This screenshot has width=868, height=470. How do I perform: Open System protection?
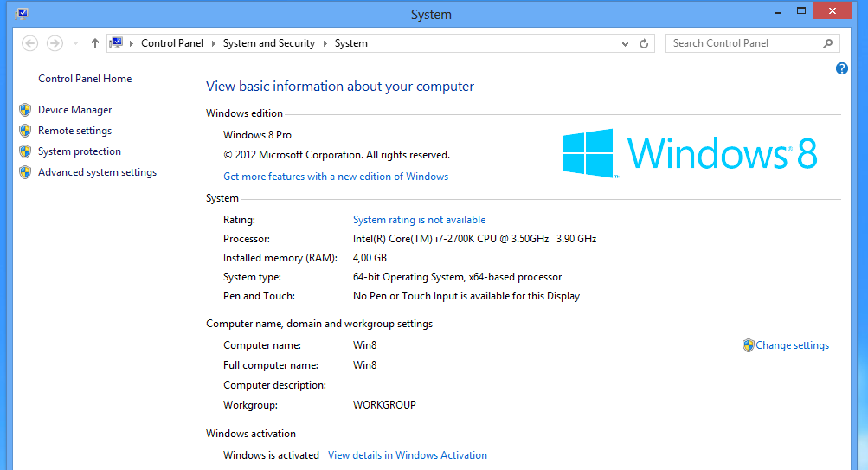click(x=79, y=151)
